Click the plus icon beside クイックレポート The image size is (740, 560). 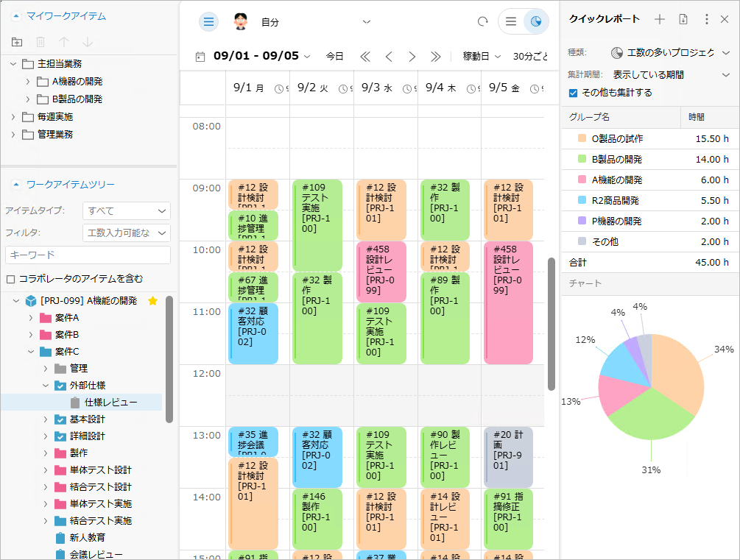pos(660,19)
